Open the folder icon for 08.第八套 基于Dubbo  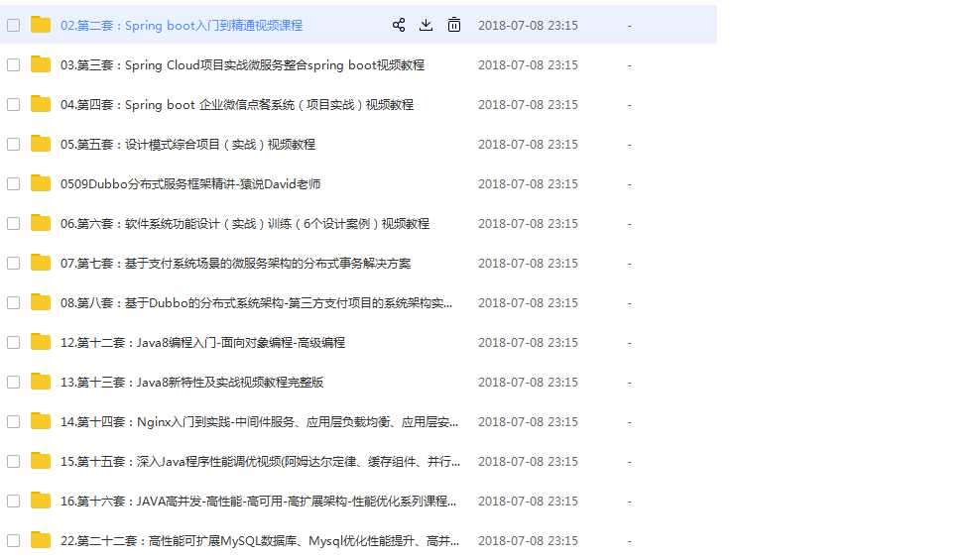pos(41,302)
